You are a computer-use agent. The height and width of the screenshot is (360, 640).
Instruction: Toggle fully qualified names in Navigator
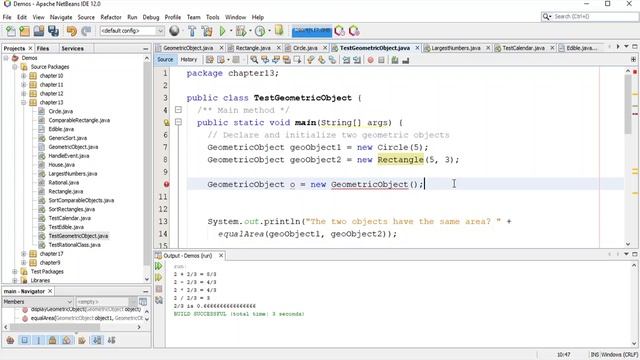coord(82,340)
